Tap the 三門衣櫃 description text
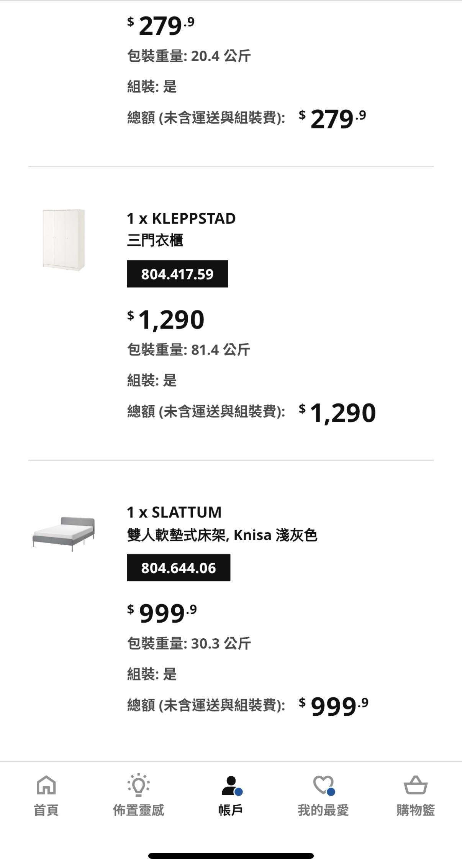Image resolution: width=462 pixels, height=868 pixels. point(155,240)
